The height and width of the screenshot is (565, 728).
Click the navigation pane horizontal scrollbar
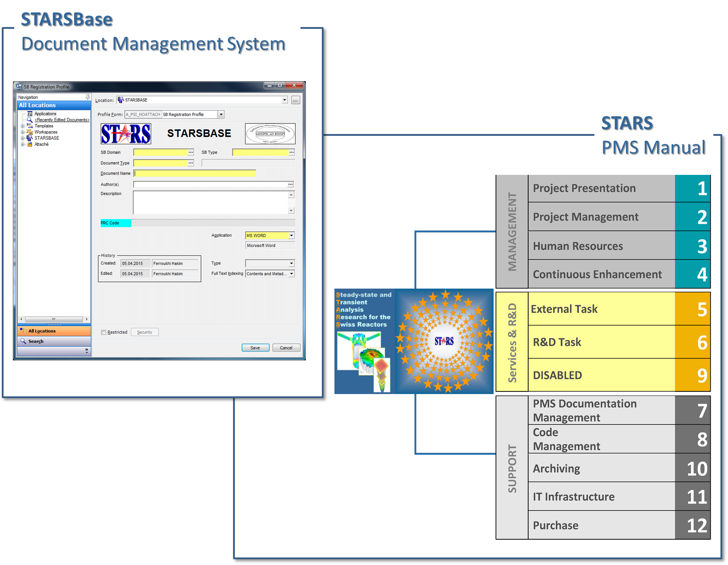tap(54, 319)
